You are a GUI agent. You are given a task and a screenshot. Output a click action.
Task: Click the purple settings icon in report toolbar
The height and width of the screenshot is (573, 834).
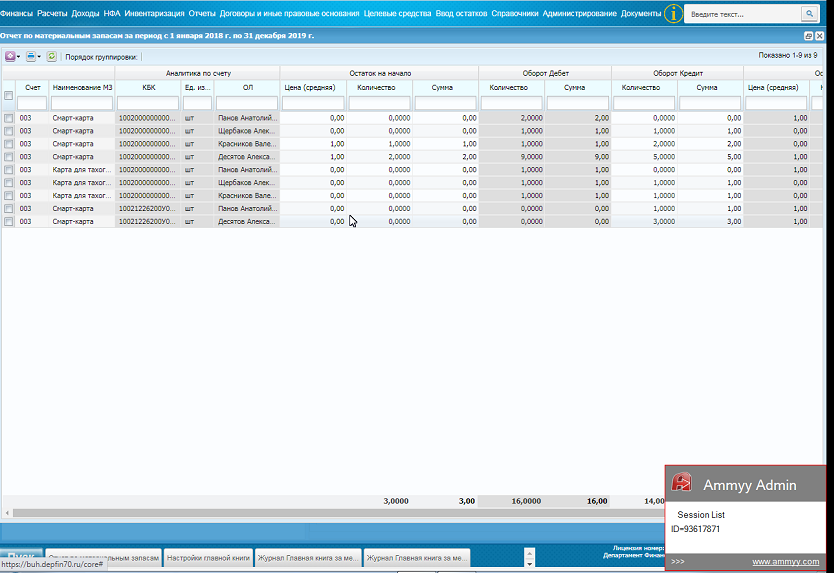point(10,56)
